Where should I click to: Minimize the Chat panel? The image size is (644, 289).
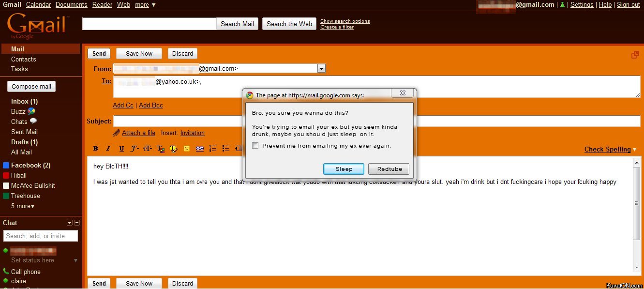[x=77, y=223]
